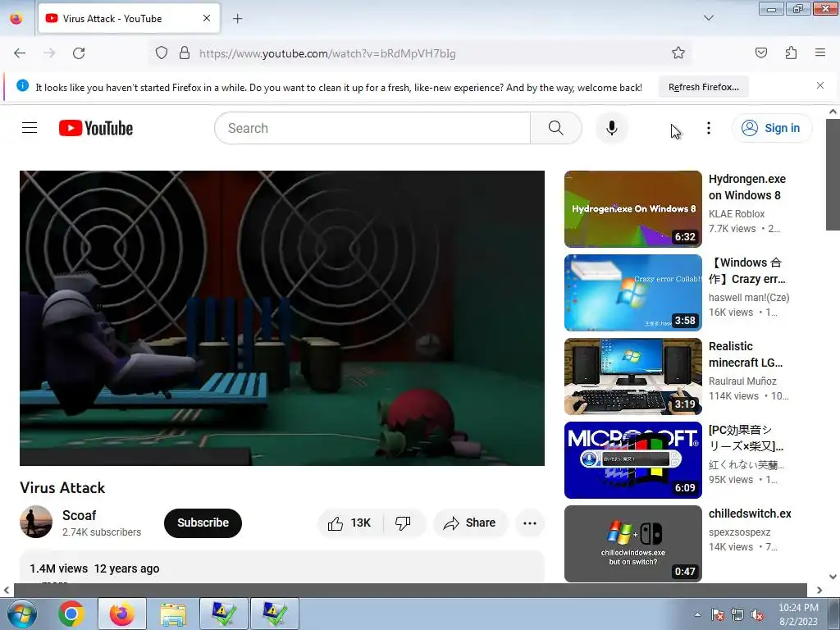Click the Virus Attack video player
The width and height of the screenshot is (840, 630).
click(x=282, y=318)
